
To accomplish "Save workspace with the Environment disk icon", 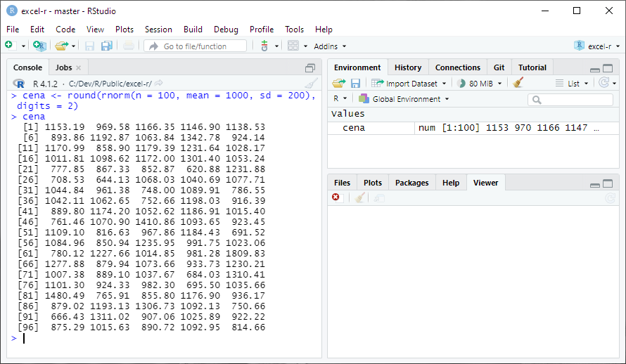I will pyautogui.click(x=355, y=83).
